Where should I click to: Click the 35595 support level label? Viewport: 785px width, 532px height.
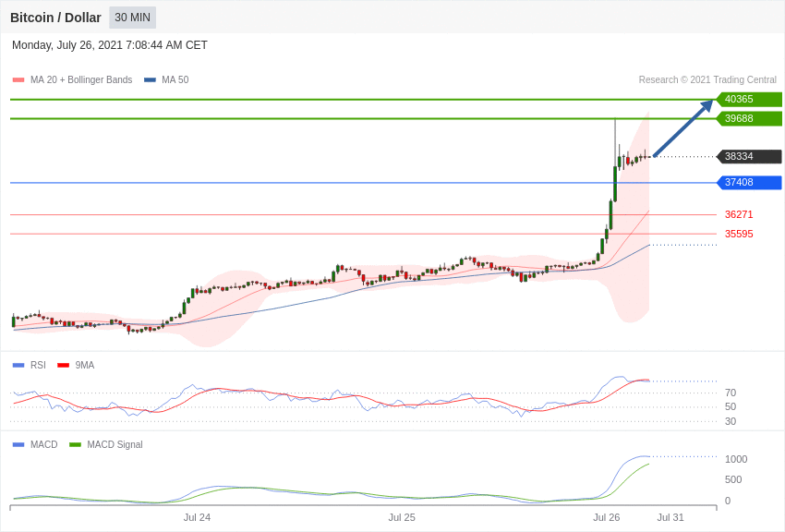click(739, 235)
